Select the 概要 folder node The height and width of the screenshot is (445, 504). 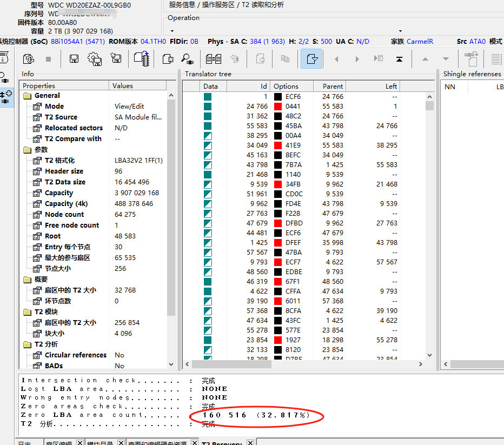(36, 280)
